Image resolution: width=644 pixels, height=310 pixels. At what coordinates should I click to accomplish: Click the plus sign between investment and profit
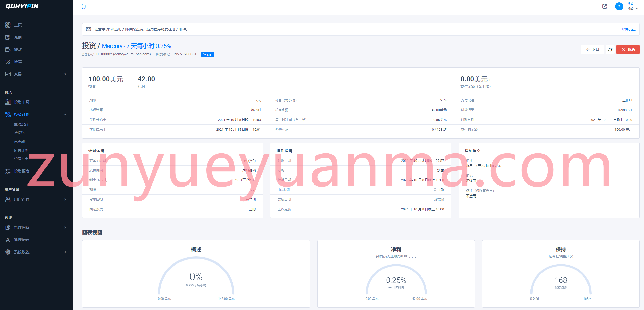coord(132,79)
